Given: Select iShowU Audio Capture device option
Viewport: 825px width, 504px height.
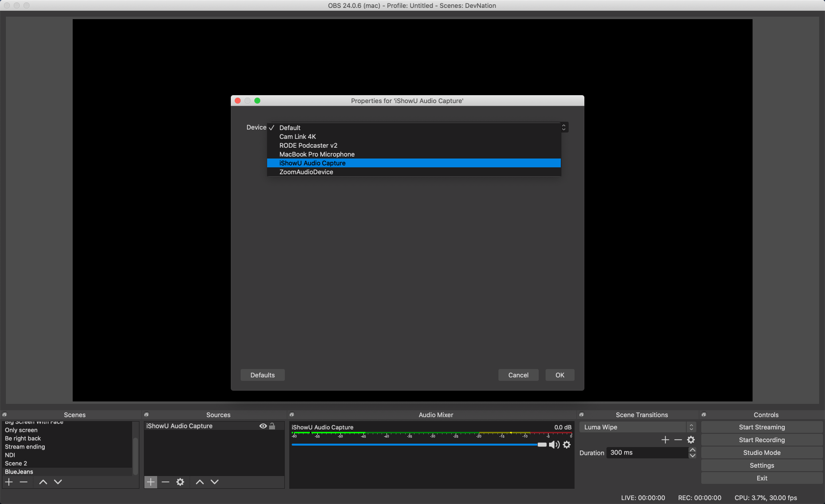Looking at the screenshot, I should click(414, 163).
